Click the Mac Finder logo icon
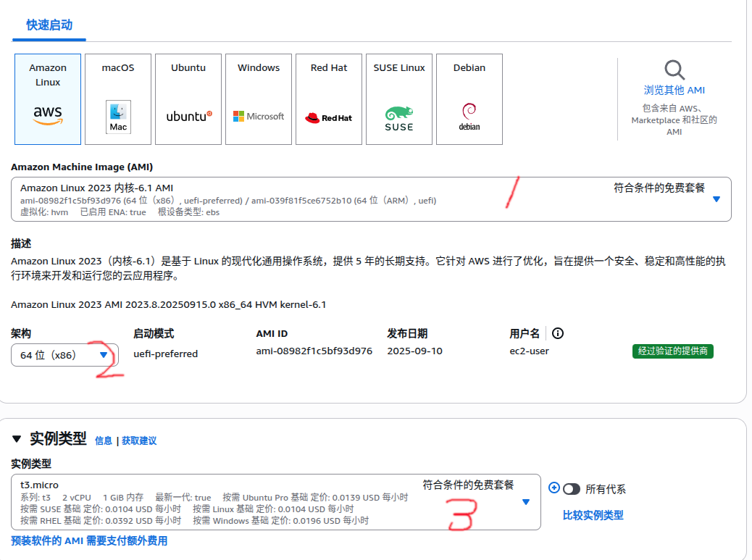The width and height of the screenshot is (752, 560). click(x=118, y=117)
